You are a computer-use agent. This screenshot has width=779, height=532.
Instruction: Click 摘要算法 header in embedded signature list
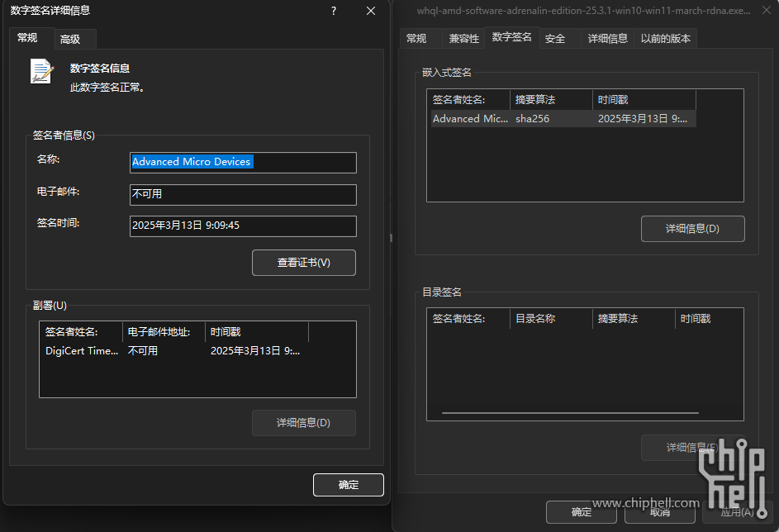tap(552, 100)
